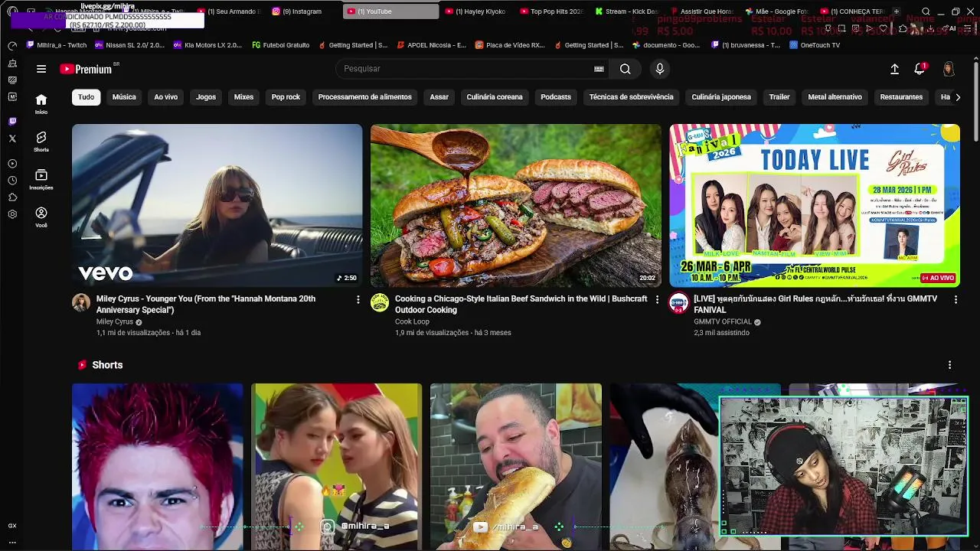The width and height of the screenshot is (980, 551).
Task: Select the Música filter chip
Action: 124,97
